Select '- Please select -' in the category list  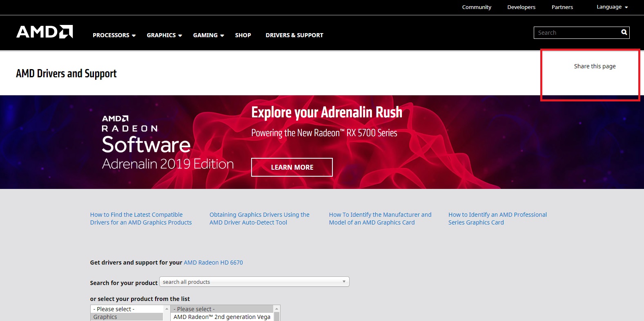tap(127, 309)
